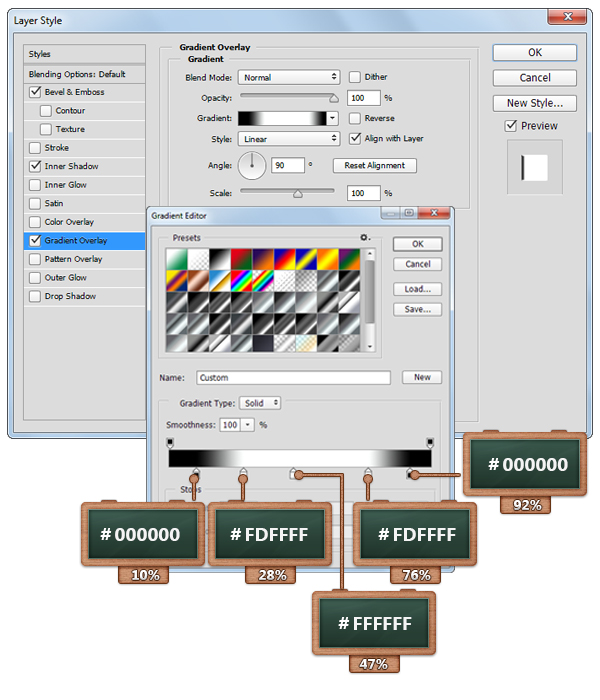This screenshot has width=600, height=700.
Task: Uncheck Align with Layer option
Action: point(355,139)
